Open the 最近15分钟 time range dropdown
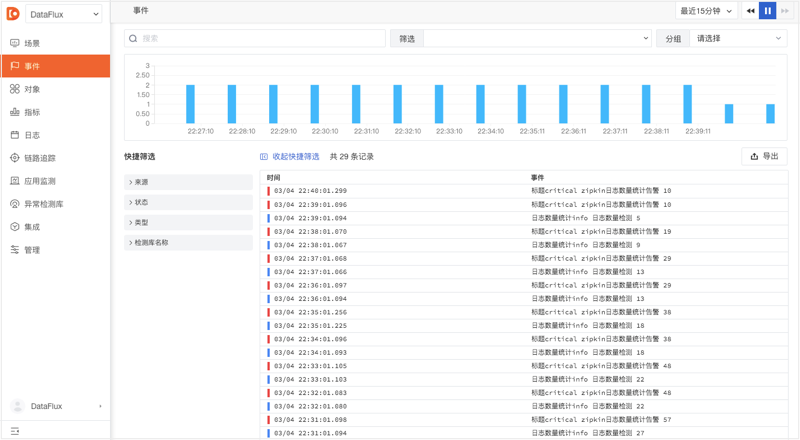The height and width of the screenshot is (440, 800). click(706, 11)
